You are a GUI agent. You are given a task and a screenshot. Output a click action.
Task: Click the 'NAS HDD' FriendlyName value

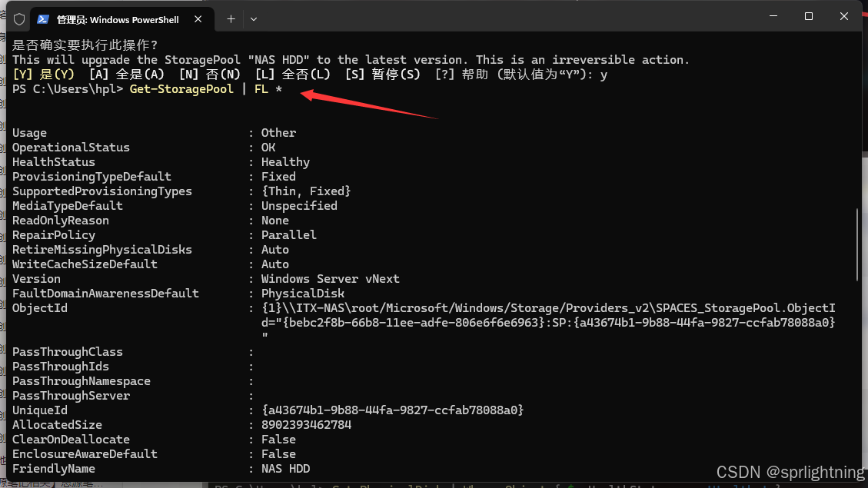click(286, 469)
